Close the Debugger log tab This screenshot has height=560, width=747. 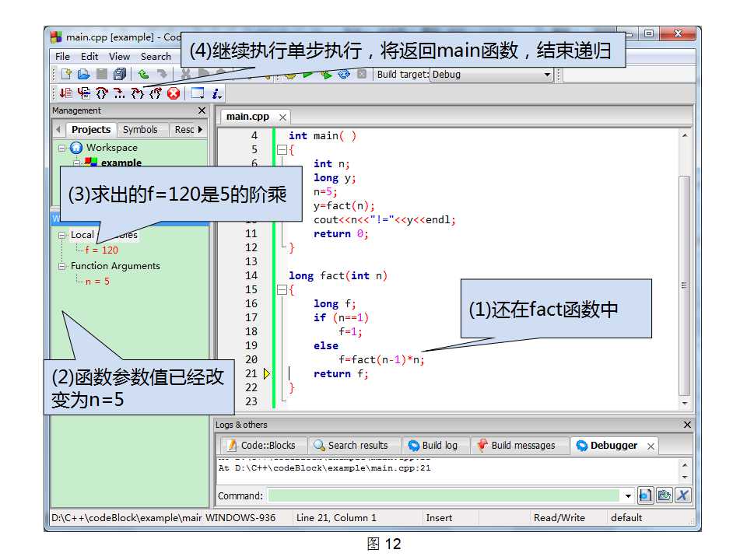[651, 446]
